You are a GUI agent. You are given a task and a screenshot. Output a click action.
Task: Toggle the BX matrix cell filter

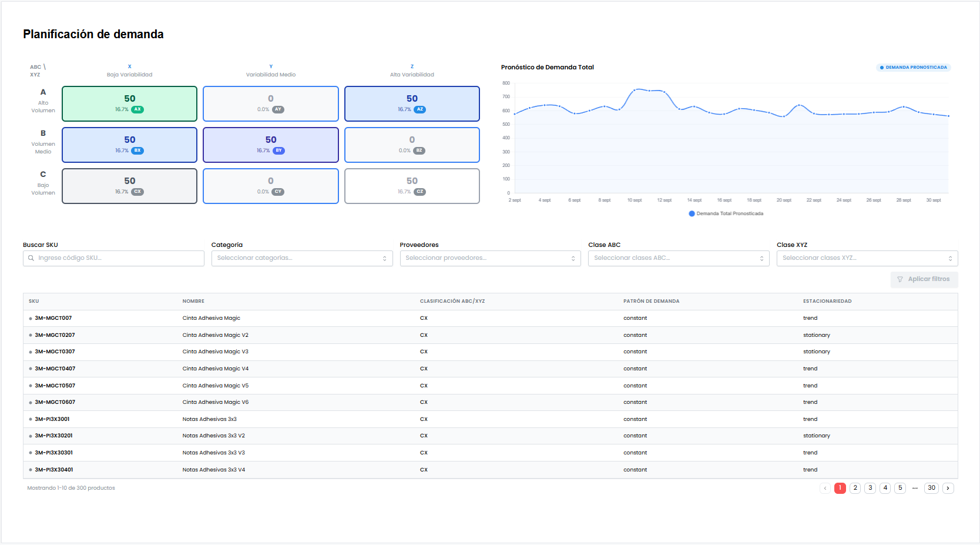tap(129, 145)
